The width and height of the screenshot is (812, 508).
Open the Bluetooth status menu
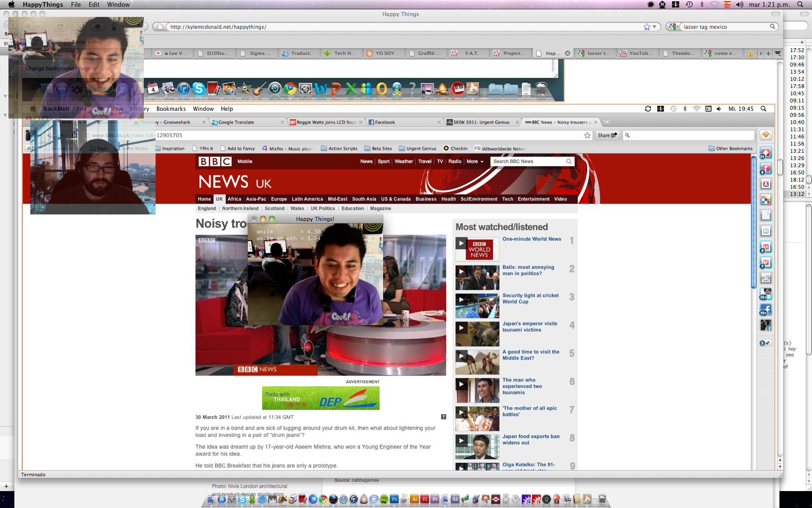(702, 5)
